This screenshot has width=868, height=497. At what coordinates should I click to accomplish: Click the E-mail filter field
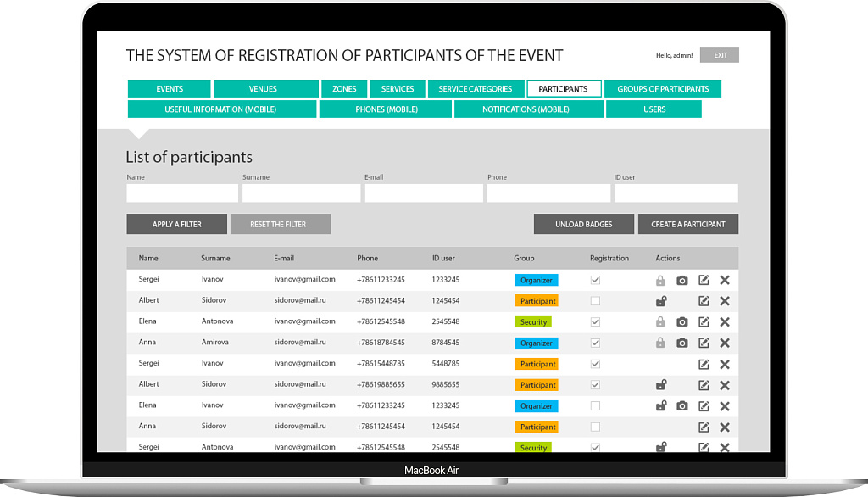coord(424,193)
